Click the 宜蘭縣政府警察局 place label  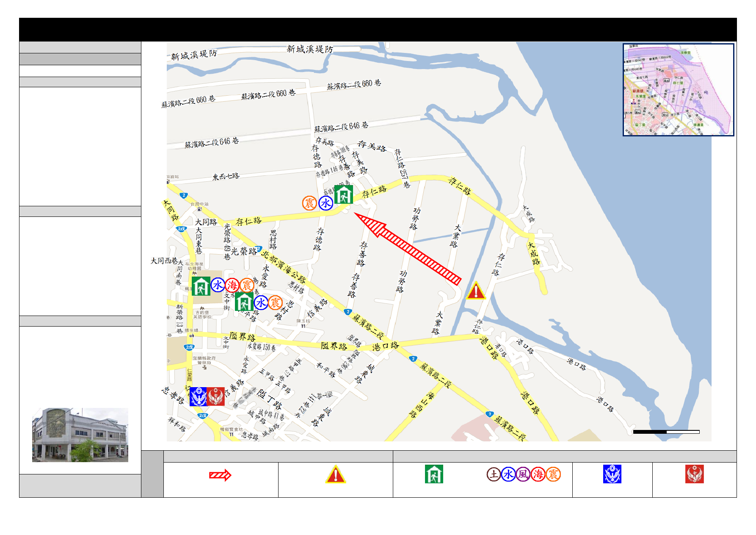204,360
